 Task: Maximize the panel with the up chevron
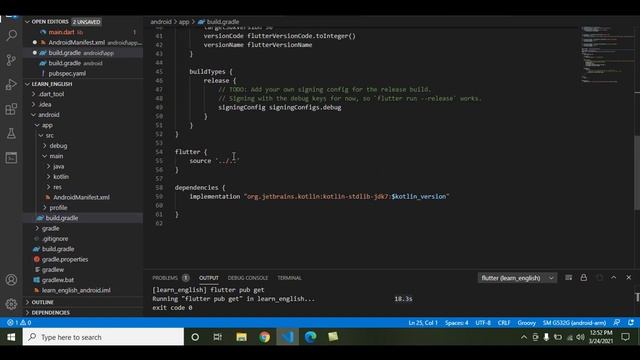pos(613,278)
